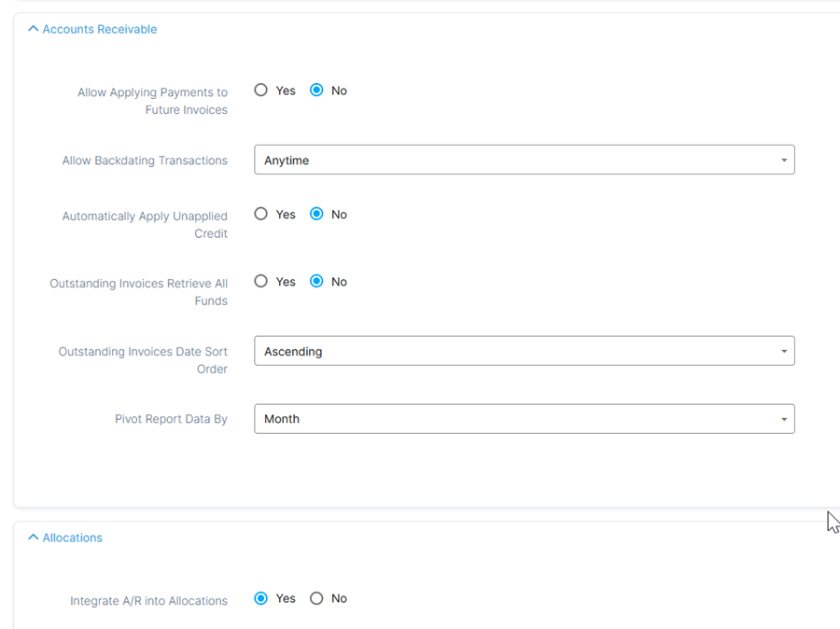Enable Yes for Automatically Apply Unapplied Credit
Viewport: 840px width, 629px height.
click(261, 214)
